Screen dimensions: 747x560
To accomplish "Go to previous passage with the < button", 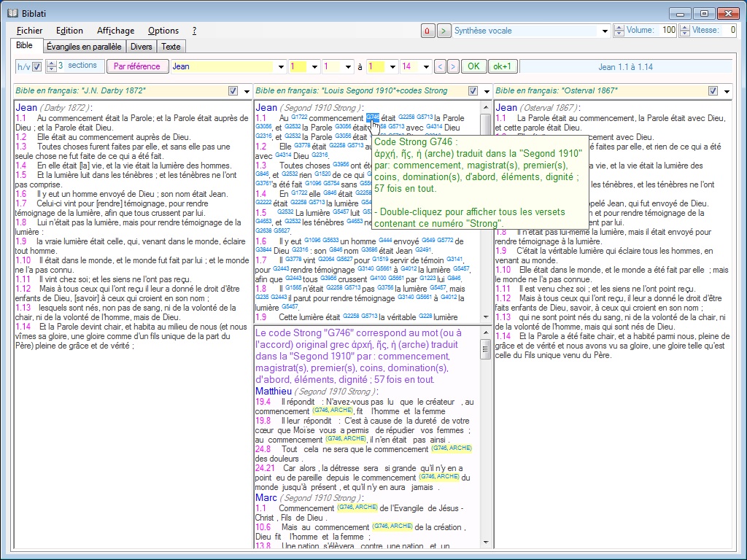I will pos(439,66).
